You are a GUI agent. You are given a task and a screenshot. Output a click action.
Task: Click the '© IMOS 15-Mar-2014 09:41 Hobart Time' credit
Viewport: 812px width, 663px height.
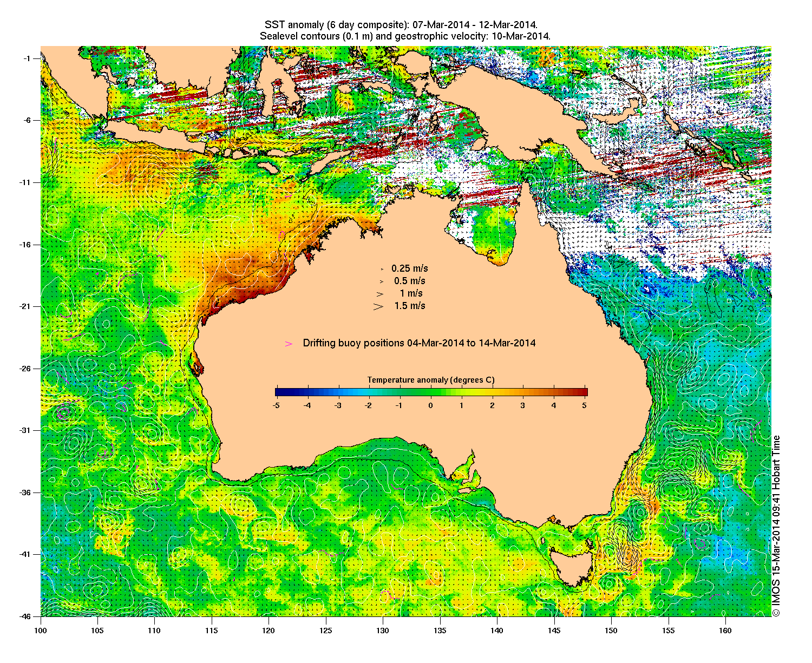point(776,525)
